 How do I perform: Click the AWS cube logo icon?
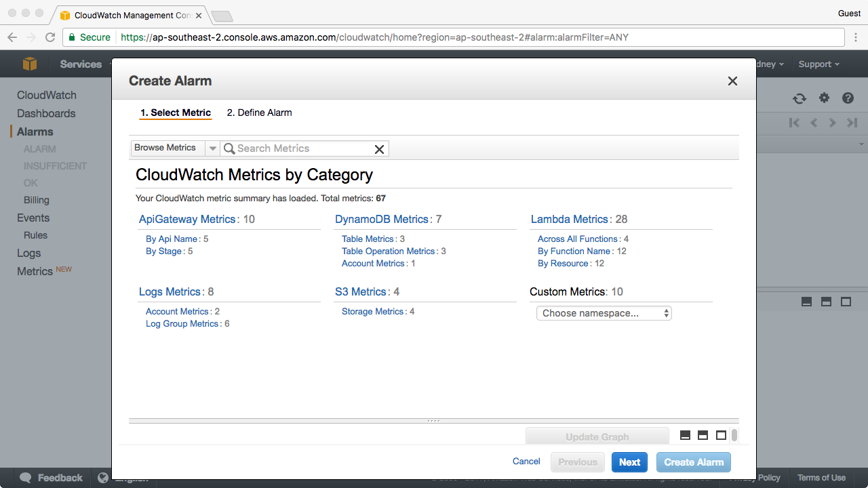30,64
